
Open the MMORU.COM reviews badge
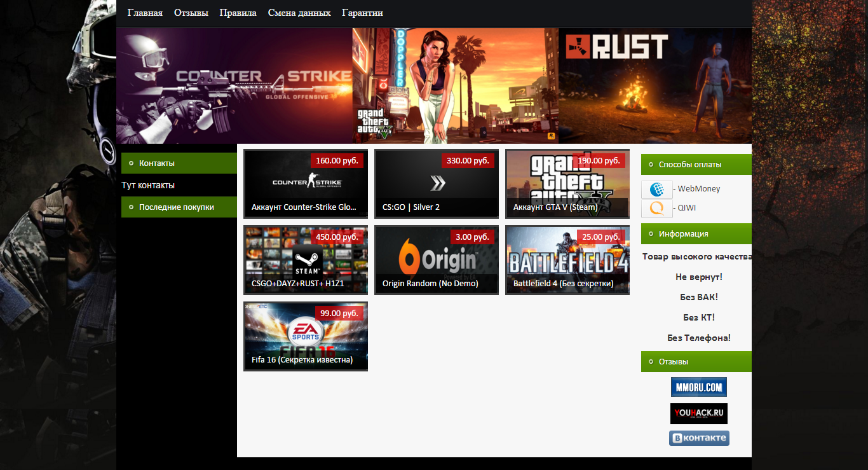tap(699, 387)
